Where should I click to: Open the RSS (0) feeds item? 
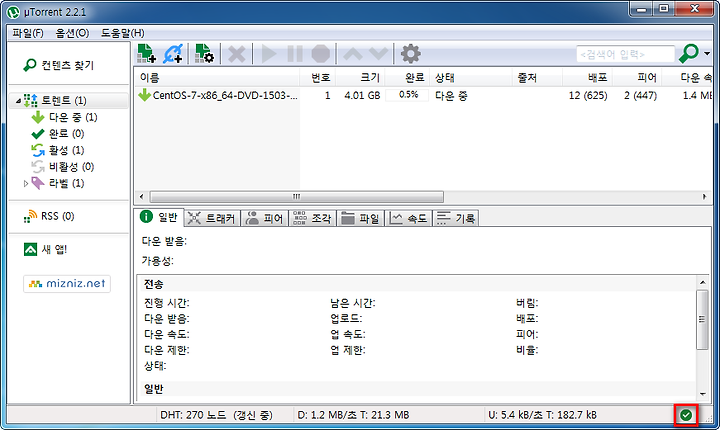coord(49,216)
